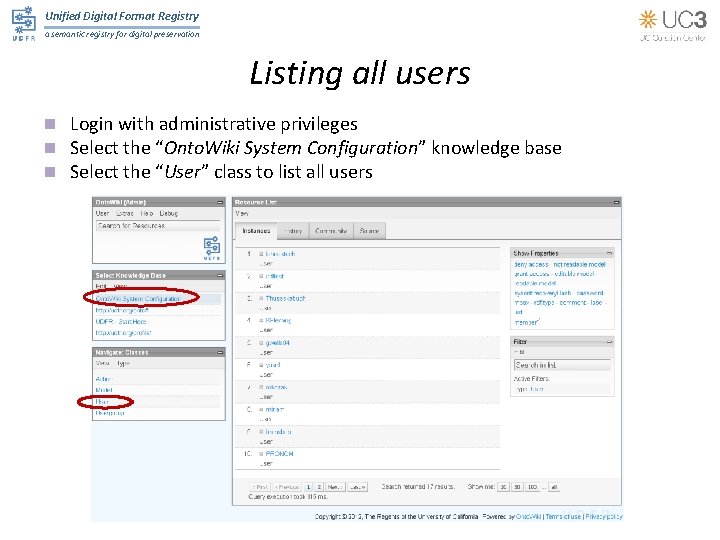This screenshot has height=540, width=720.
Task: Click the icon beside miriam entry
Action: pos(261,410)
